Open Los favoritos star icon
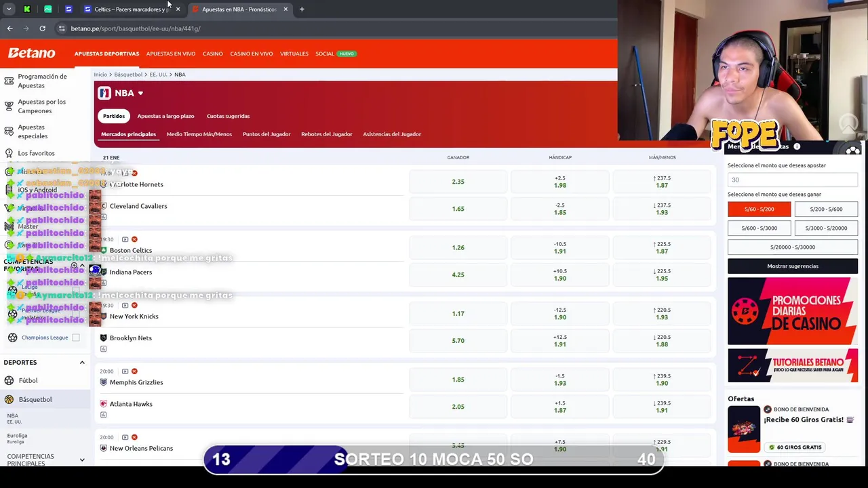The height and width of the screenshot is (488, 868). click(x=9, y=153)
